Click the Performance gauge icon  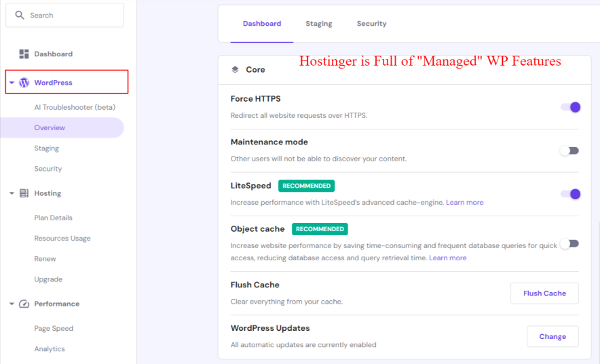pyautogui.click(x=24, y=304)
